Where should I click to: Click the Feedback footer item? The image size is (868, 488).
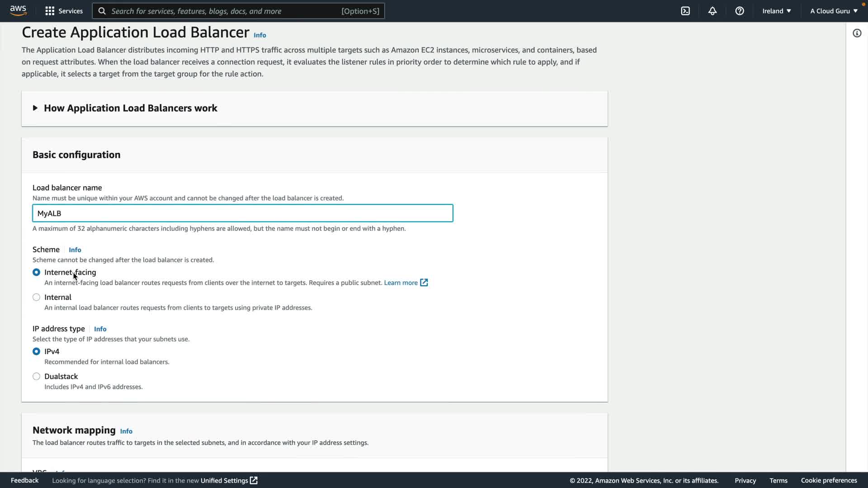24,480
